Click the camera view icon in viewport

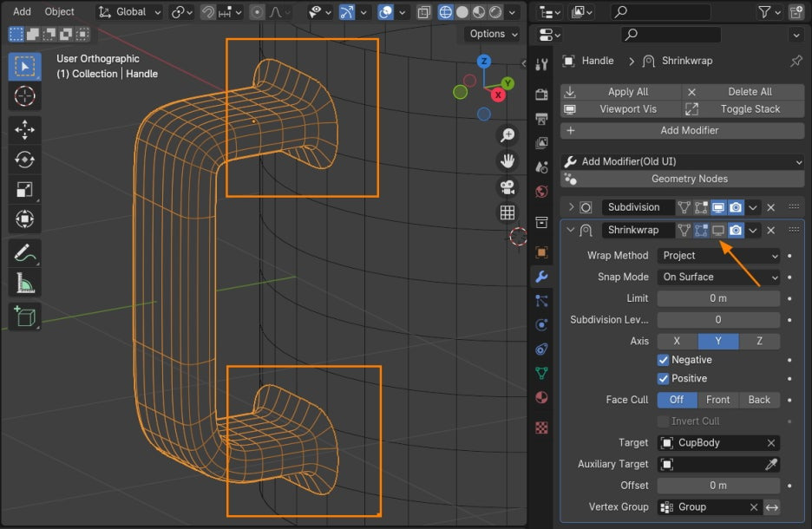coord(507,187)
